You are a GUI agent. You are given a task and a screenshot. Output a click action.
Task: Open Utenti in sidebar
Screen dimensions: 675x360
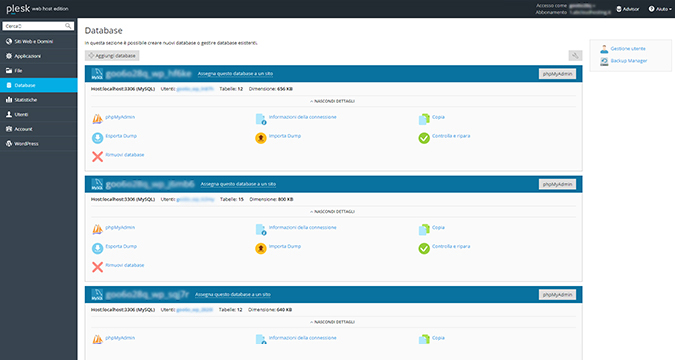39,115
